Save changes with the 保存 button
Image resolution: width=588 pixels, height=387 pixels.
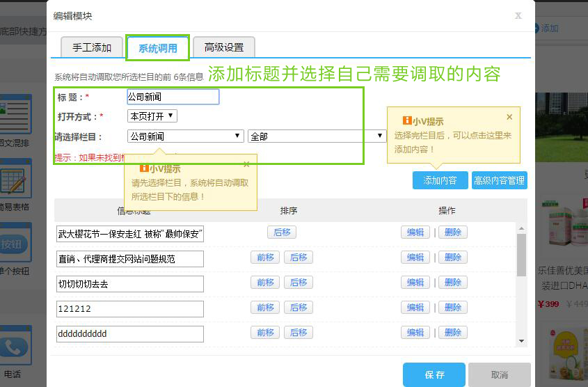(434, 374)
